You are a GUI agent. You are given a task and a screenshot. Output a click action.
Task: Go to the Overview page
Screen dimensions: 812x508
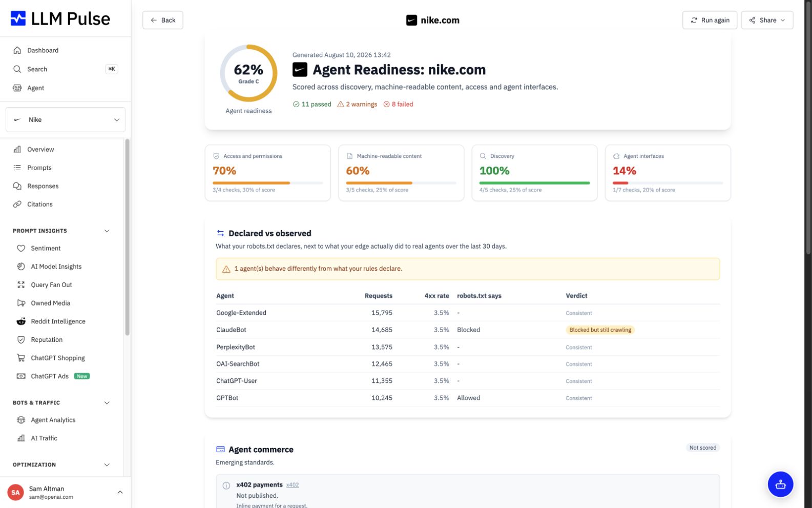40,150
